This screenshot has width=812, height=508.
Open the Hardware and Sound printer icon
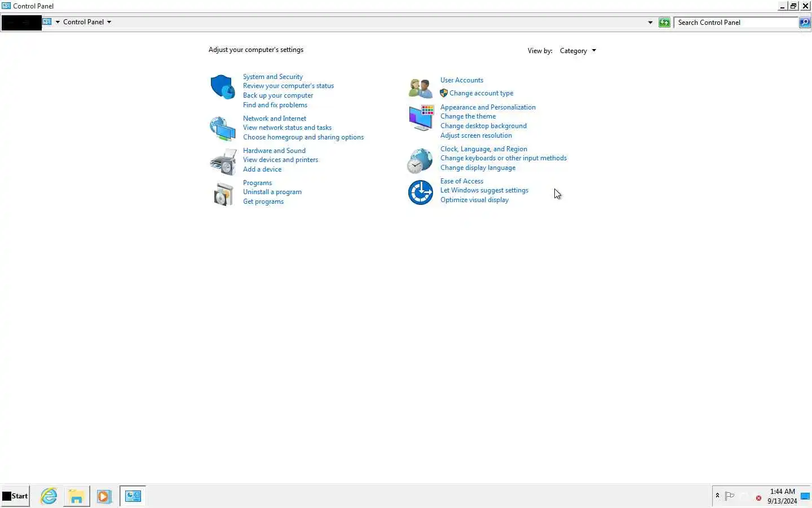[x=223, y=162]
